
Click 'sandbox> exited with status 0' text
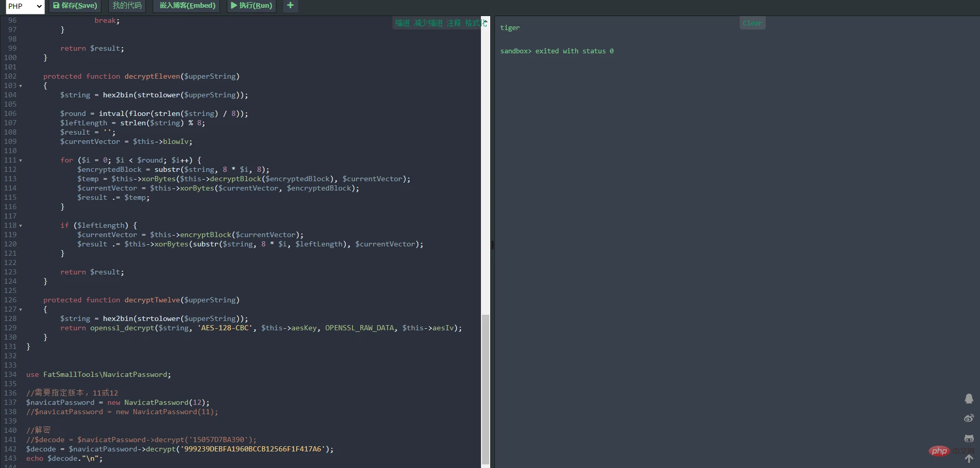(557, 51)
